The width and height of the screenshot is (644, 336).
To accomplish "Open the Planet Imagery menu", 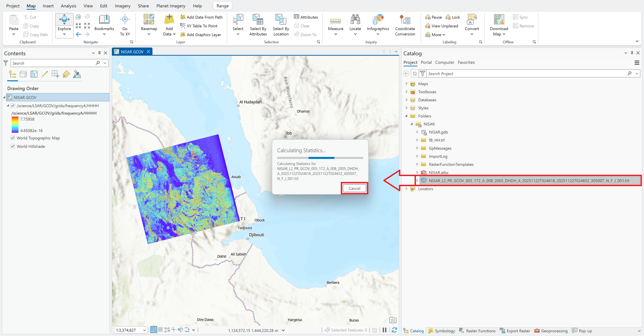I will (171, 6).
